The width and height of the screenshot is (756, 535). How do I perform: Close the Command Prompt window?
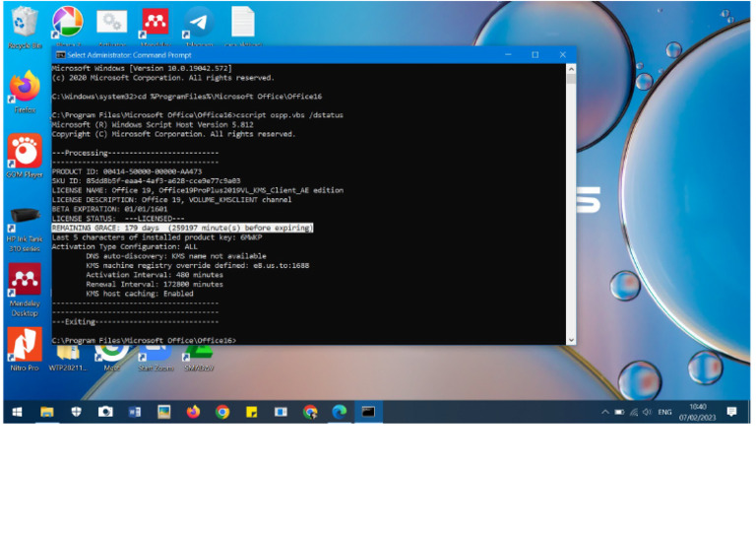(x=563, y=55)
